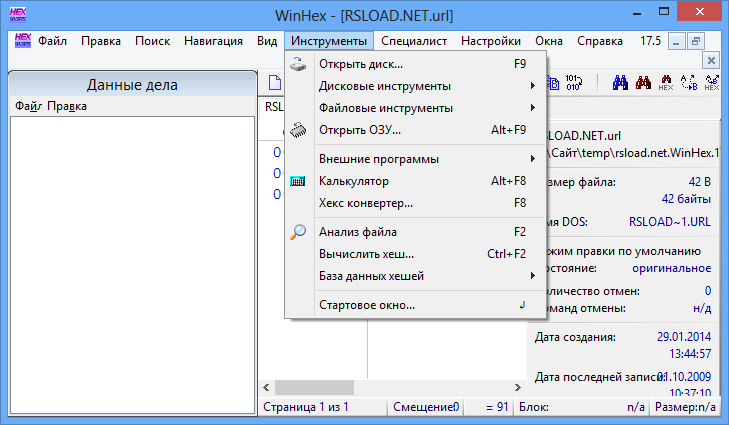Click the calculator icon beside Калькулятор
This screenshot has height=425, width=729.
pos(298,181)
